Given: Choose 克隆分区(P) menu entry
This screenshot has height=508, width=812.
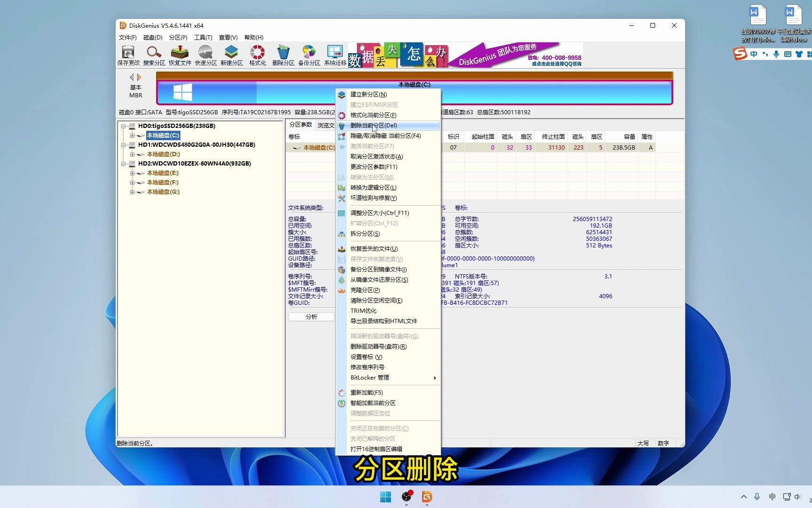Looking at the screenshot, I should pyautogui.click(x=388, y=290).
